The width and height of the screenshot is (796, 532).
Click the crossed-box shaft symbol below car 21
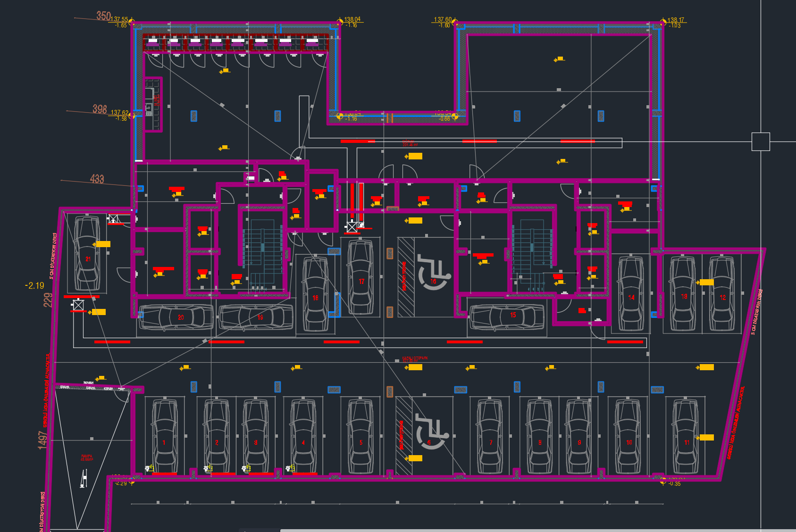coord(78,305)
